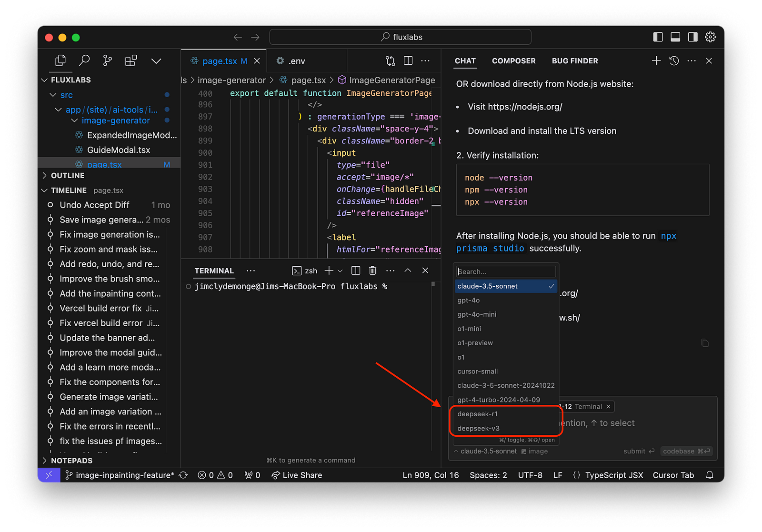Switch to the COMPOSER tab
The width and height of the screenshot is (762, 532).
(513, 61)
